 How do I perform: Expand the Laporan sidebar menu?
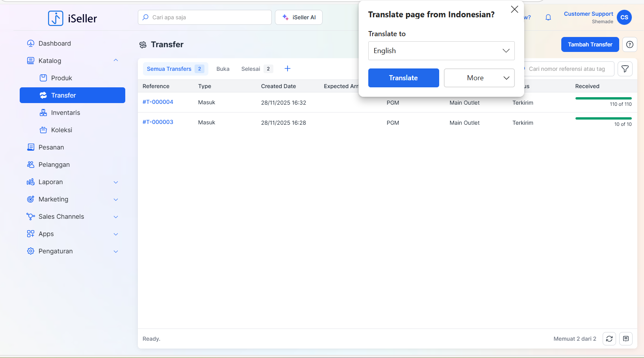(x=115, y=182)
